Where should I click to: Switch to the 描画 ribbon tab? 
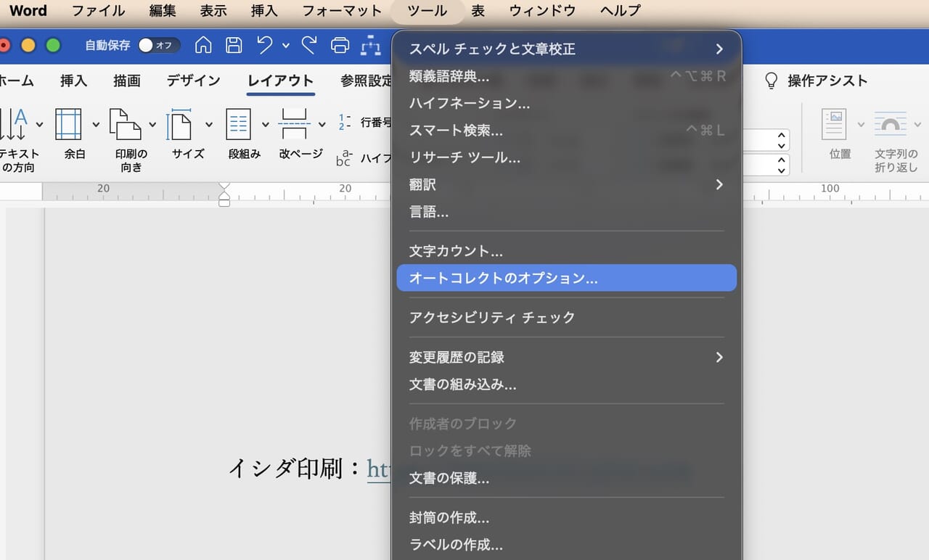click(127, 81)
